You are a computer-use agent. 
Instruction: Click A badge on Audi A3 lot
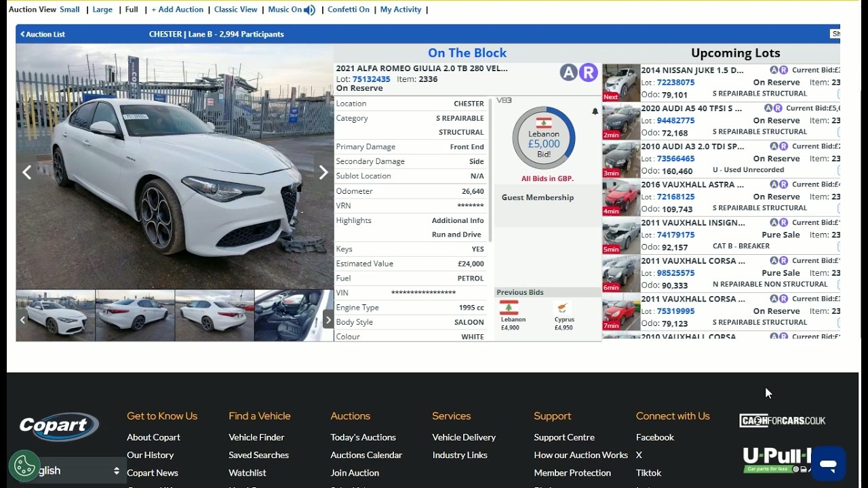click(x=774, y=146)
